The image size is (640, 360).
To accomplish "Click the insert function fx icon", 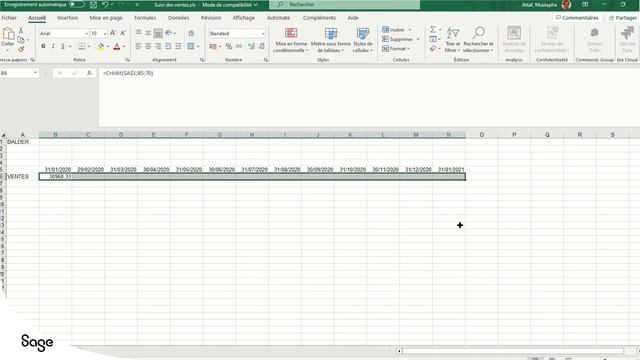I will point(89,73).
